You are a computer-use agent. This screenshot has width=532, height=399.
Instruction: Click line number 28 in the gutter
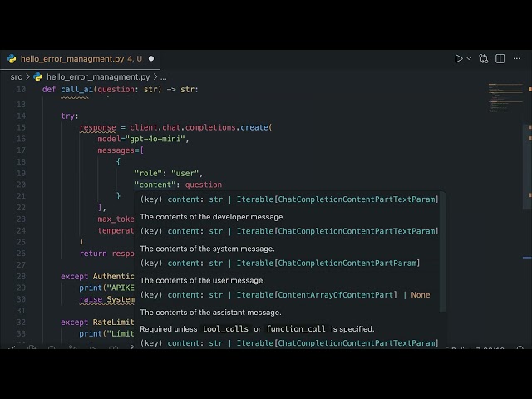click(21, 277)
